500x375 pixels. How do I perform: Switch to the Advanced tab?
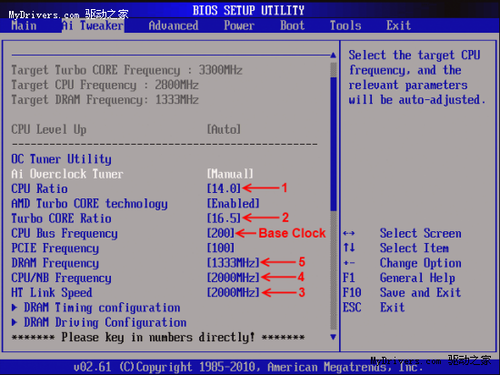[x=173, y=26]
